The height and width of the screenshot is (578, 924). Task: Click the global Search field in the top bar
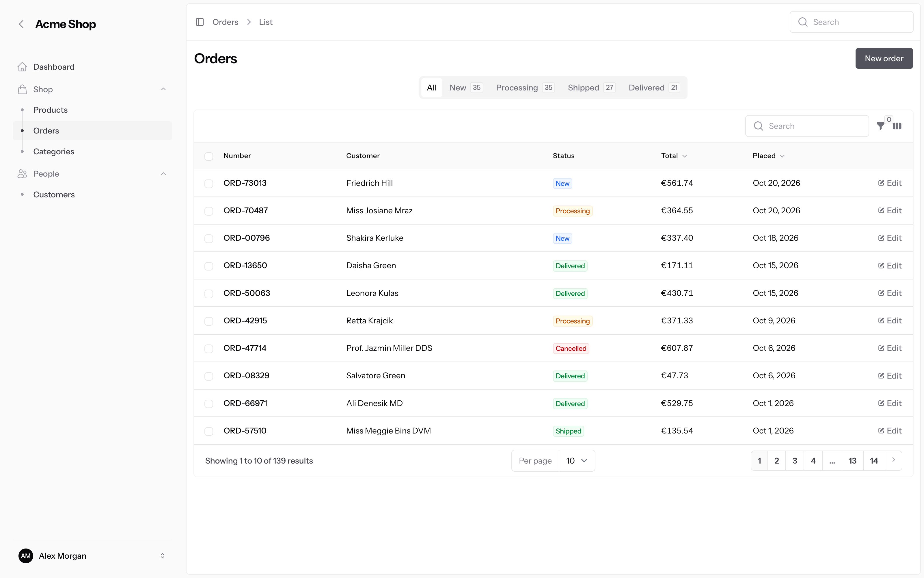[x=852, y=22]
